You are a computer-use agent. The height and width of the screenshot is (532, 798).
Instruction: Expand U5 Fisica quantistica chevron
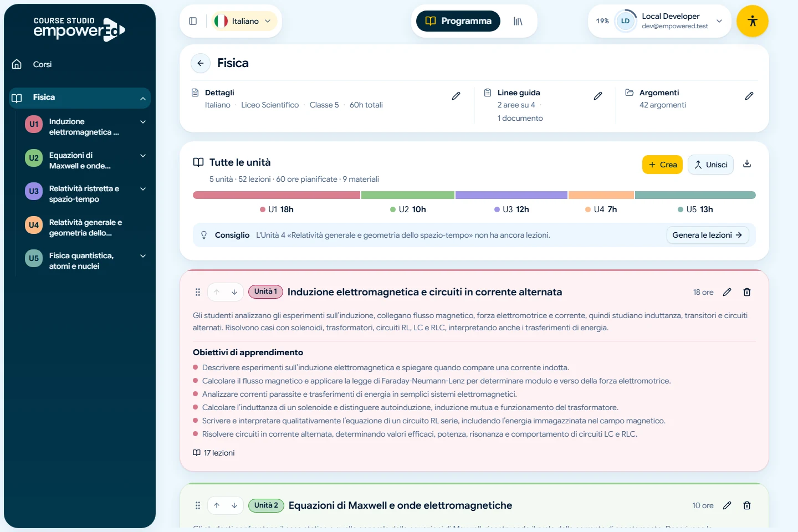[143, 256]
